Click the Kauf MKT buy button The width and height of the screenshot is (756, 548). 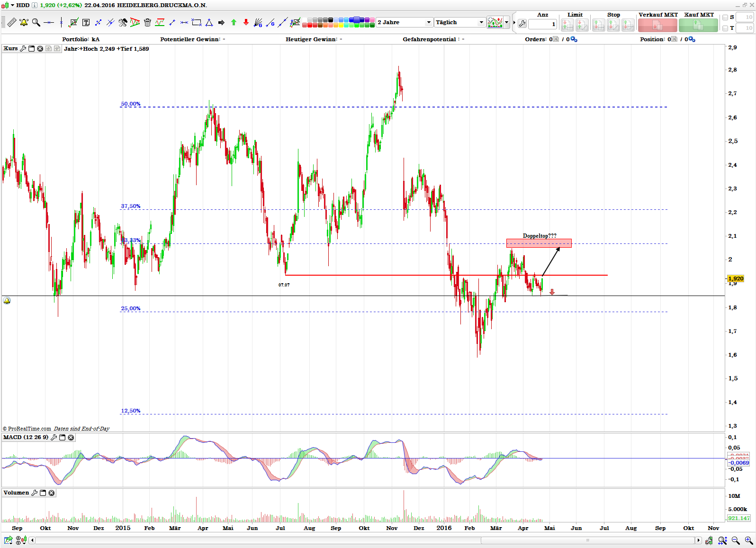[698, 25]
